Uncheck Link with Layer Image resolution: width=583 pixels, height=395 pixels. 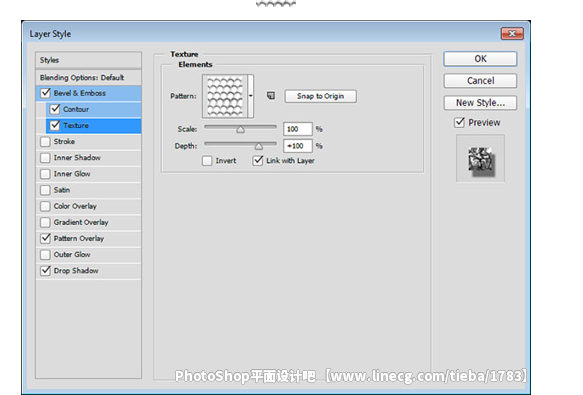(x=258, y=160)
